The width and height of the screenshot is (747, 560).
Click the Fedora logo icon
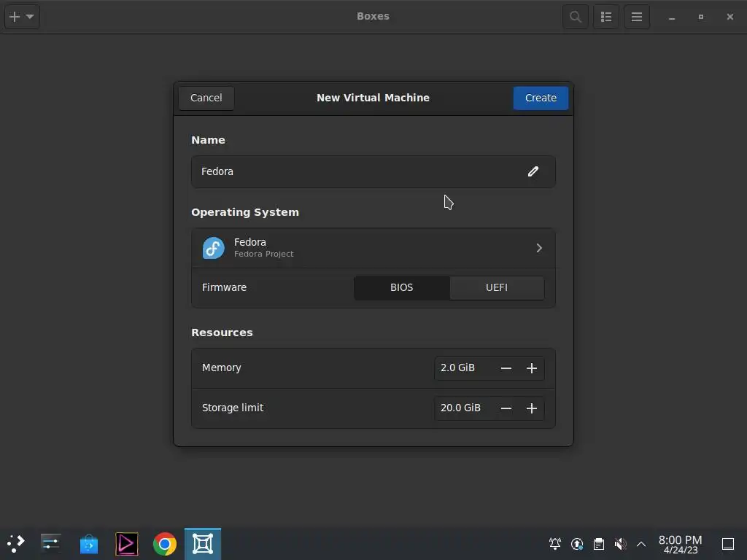click(214, 248)
